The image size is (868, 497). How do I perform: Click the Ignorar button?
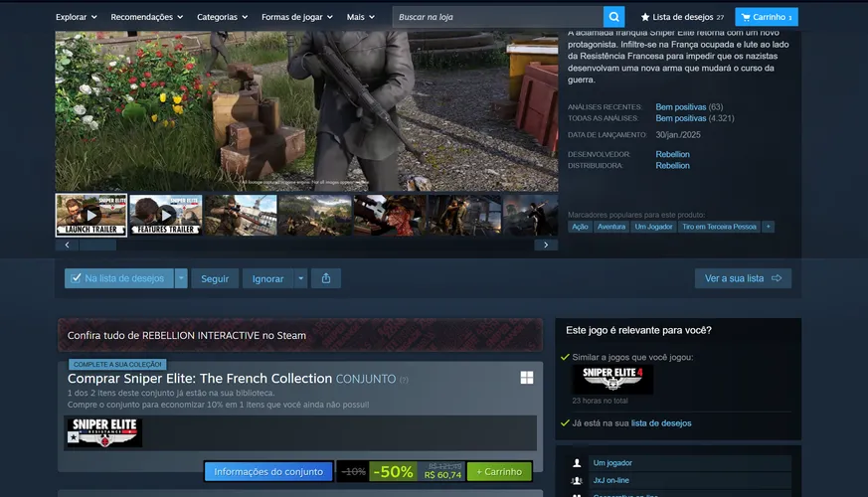pyautogui.click(x=267, y=278)
